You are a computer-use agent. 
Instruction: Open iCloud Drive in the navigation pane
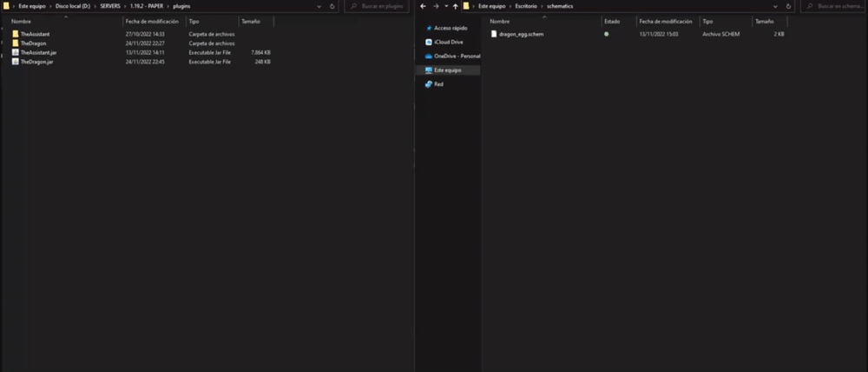tap(448, 42)
